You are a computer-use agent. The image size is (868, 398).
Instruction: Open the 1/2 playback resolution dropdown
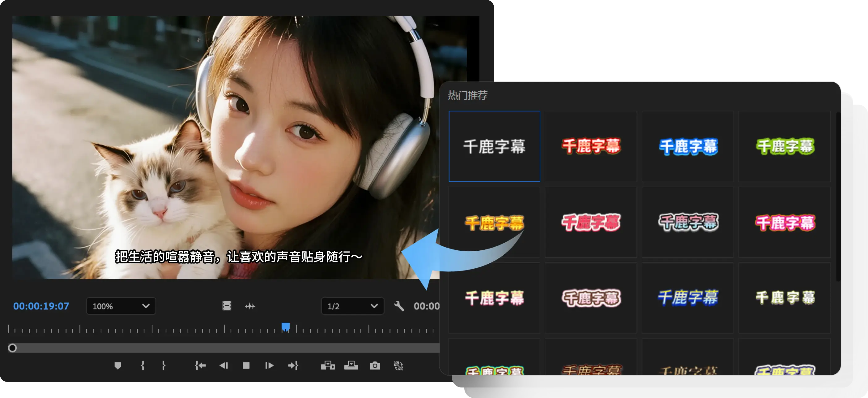(352, 306)
